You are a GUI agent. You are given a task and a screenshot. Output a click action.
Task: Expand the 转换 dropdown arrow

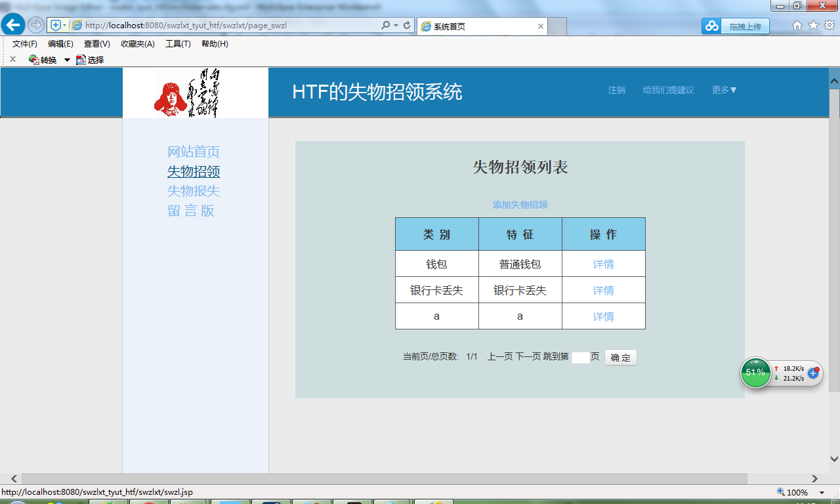(x=67, y=60)
